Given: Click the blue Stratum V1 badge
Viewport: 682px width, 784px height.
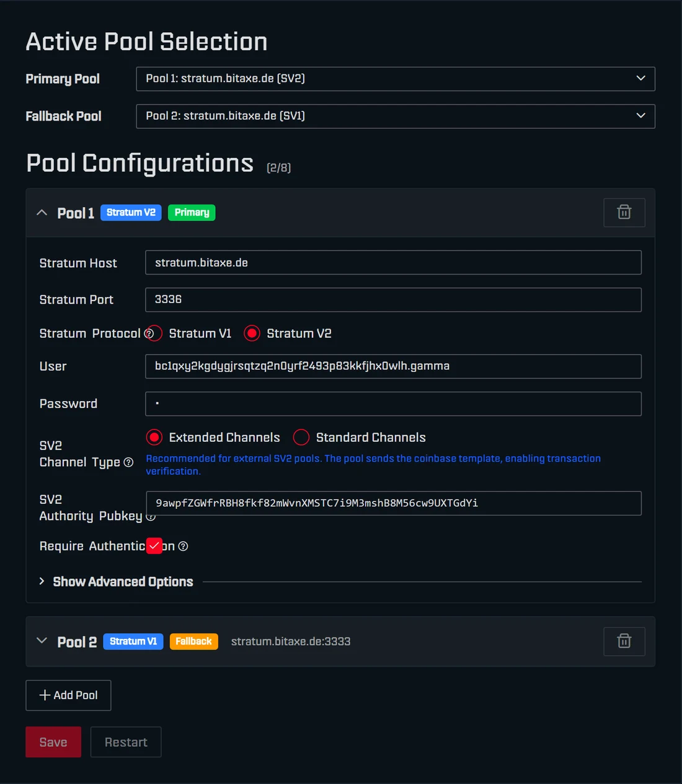Looking at the screenshot, I should pos(133,641).
